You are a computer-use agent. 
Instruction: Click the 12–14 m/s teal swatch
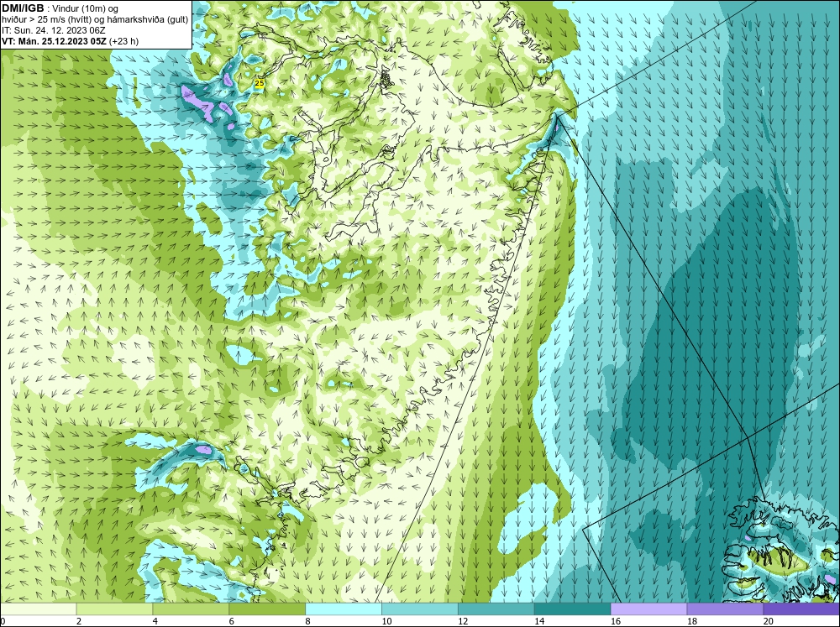coord(496,609)
